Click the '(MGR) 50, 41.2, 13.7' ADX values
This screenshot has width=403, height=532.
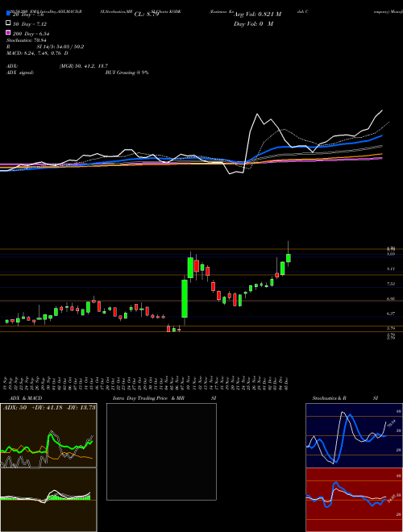[x=84, y=66]
